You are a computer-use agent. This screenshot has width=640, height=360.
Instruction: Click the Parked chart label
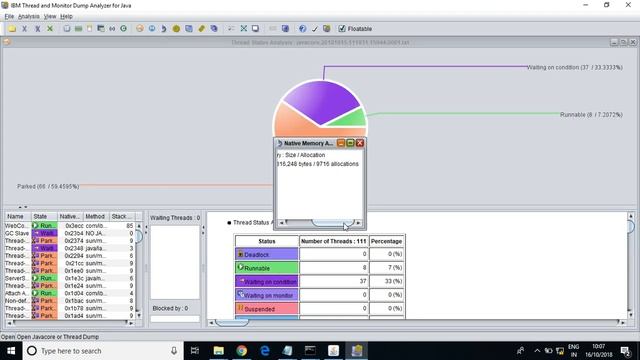coord(48,186)
